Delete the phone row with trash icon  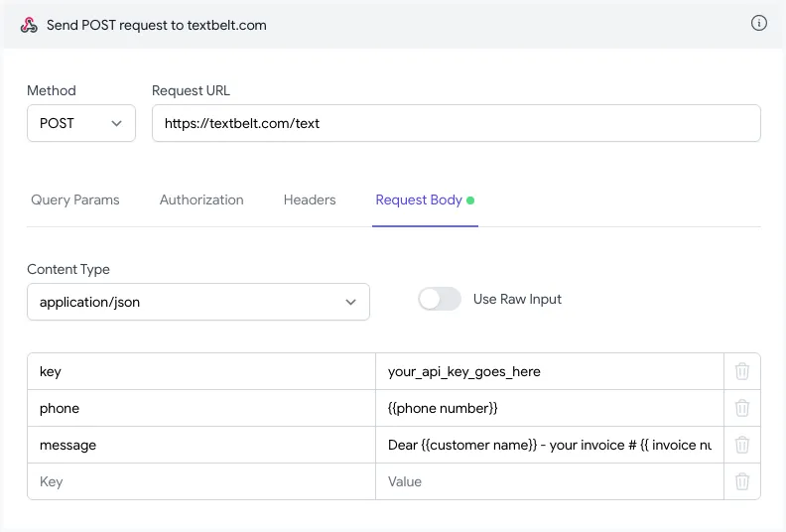[741, 408]
